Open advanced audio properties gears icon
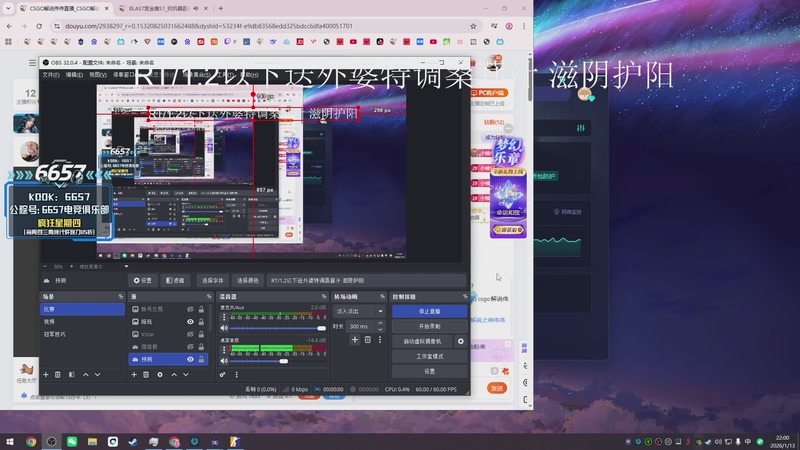The width and height of the screenshot is (800, 450). [x=222, y=374]
